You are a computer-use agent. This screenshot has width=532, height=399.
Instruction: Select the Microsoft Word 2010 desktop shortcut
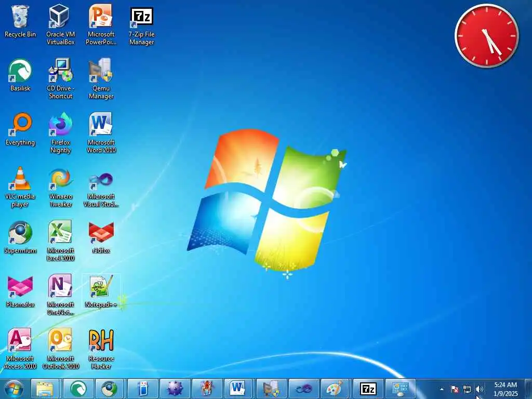(101, 132)
